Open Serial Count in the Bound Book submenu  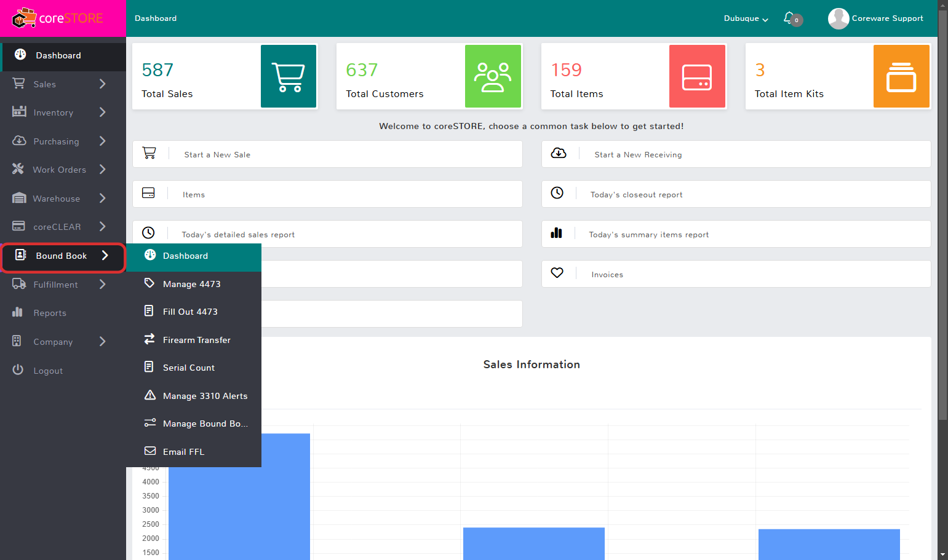coord(194,368)
